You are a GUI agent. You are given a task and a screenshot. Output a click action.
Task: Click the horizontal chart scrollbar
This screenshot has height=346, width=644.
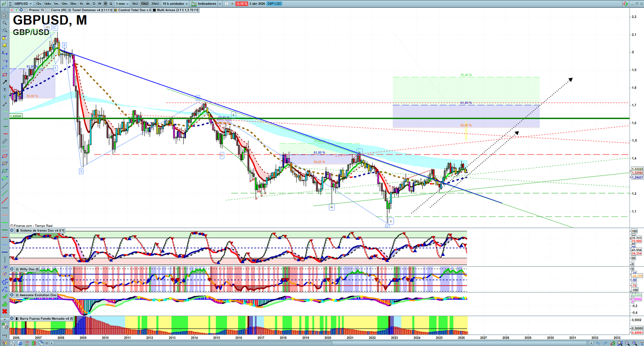pos(322,343)
